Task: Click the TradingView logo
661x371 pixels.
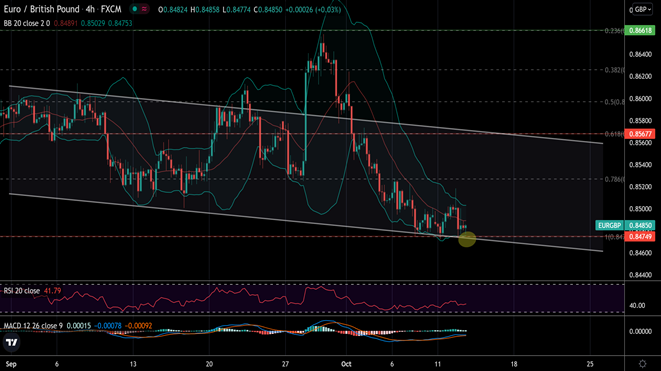Action: (x=11, y=342)
